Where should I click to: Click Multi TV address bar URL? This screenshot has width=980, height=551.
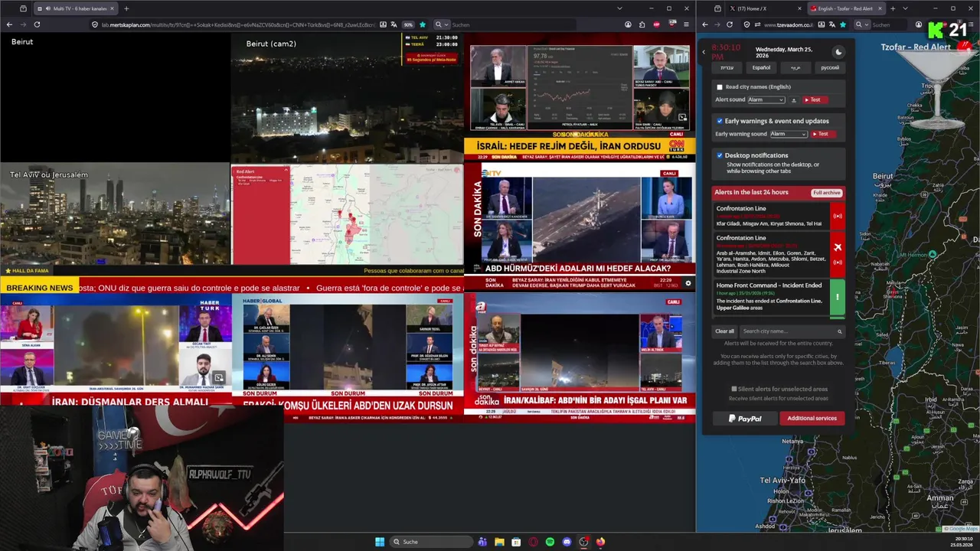[x=237, y=24]
